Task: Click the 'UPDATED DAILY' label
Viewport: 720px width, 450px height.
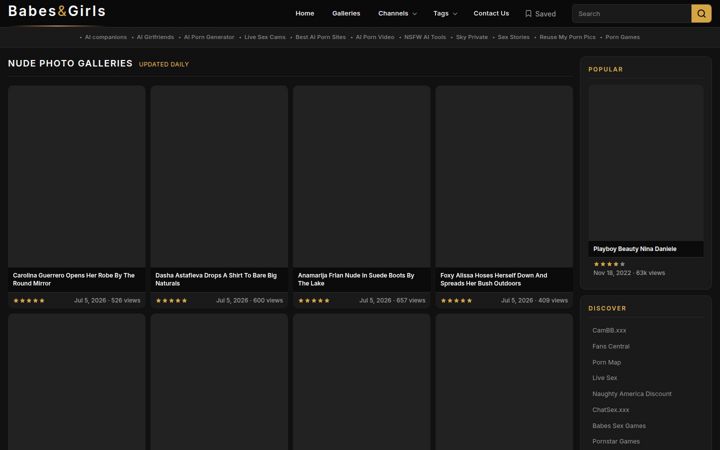Action: (164, 64)
